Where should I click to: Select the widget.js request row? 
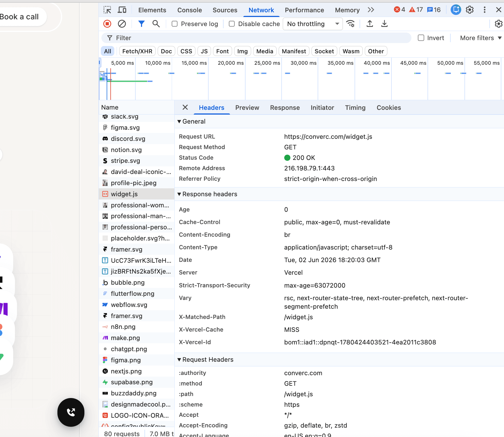(137, 194)
